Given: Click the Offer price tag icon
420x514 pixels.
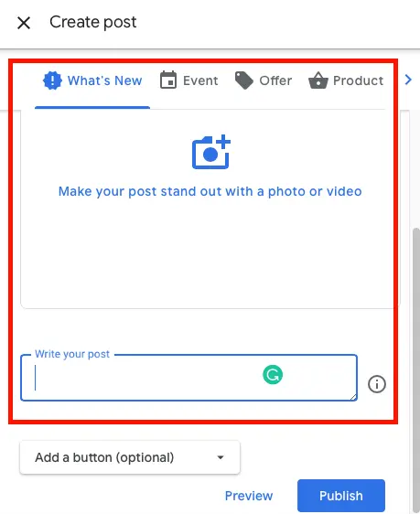Looking at the screenshot, I should coord(244,80).
